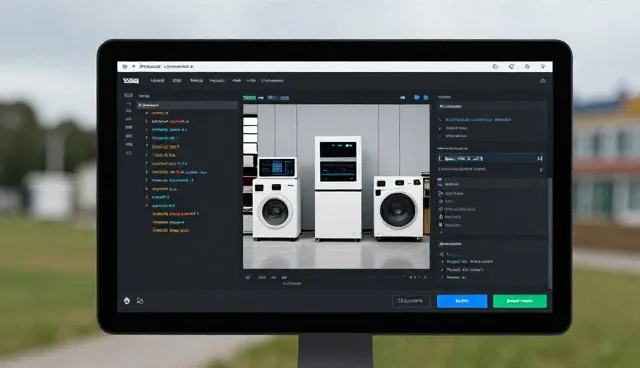Open dropdown arrow on blue-highlighted right panel field
Image resolution: width=640 pixels, height=368 pixels.
pos(540,158)
